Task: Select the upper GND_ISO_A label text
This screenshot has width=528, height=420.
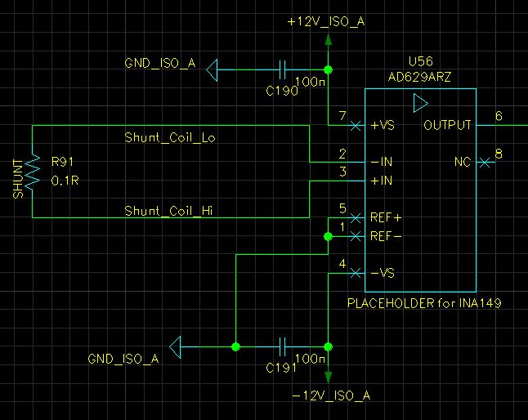Action: pyautogui.click(x=160, y=63)
